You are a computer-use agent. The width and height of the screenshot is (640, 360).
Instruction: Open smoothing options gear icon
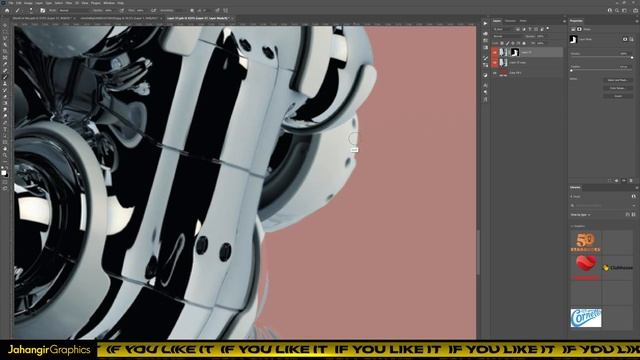tap(192, 10)
